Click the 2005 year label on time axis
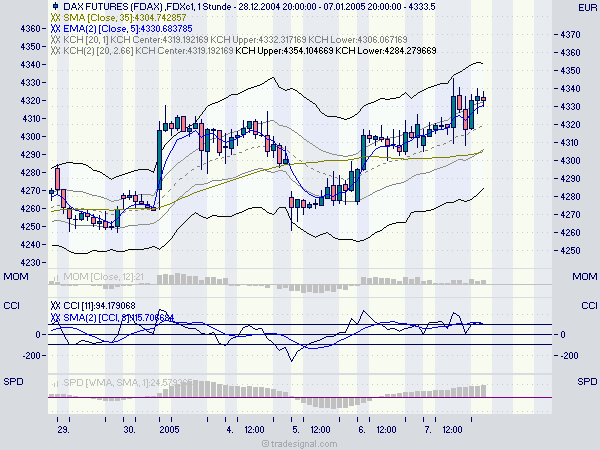The height and width of the screenshot is (450, 600). pos(169,430)
